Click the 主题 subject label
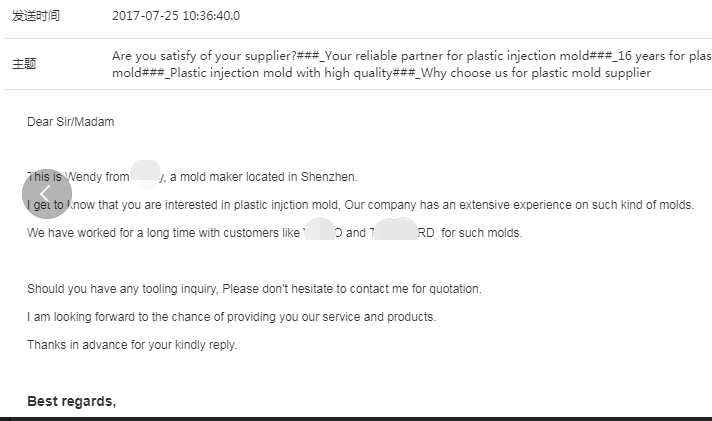This screenshot has height=421, width=712. click(x=24, y=64)
